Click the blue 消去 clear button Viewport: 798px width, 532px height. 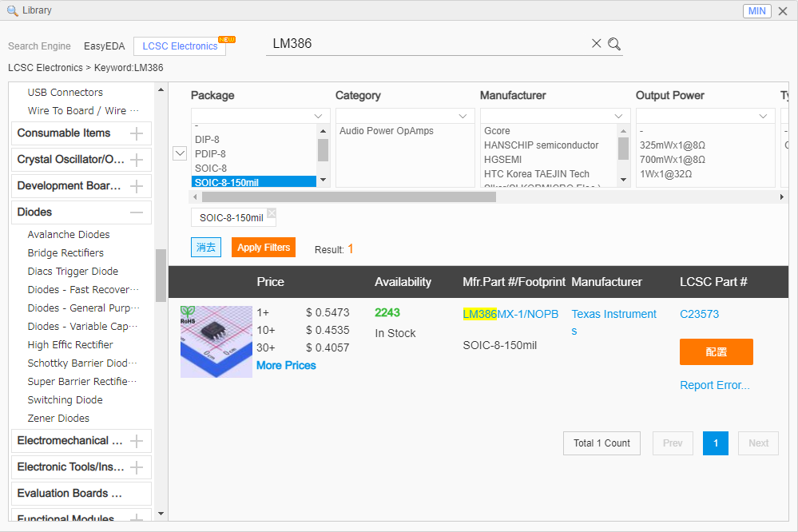coord(206,248)
